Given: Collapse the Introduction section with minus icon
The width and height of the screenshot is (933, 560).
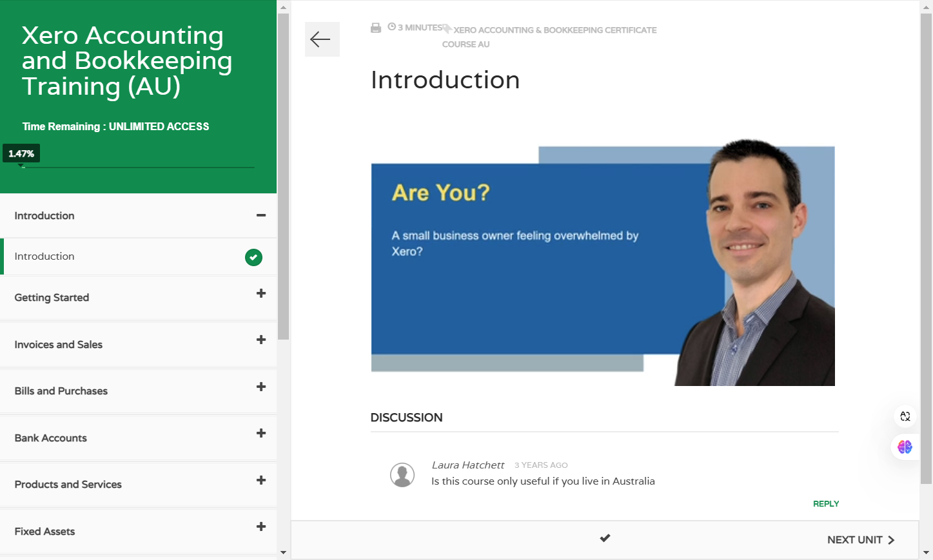Looking at the screenshot, I should [261, 215].
